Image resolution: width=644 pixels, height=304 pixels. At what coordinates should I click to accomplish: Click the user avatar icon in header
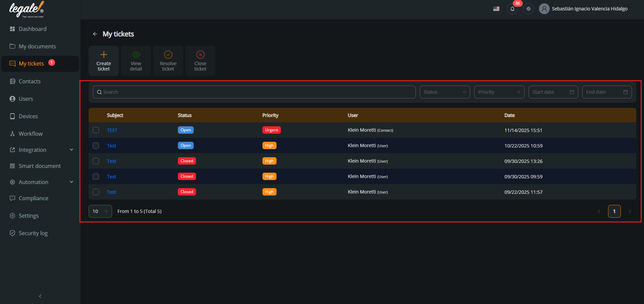[544, 9]
